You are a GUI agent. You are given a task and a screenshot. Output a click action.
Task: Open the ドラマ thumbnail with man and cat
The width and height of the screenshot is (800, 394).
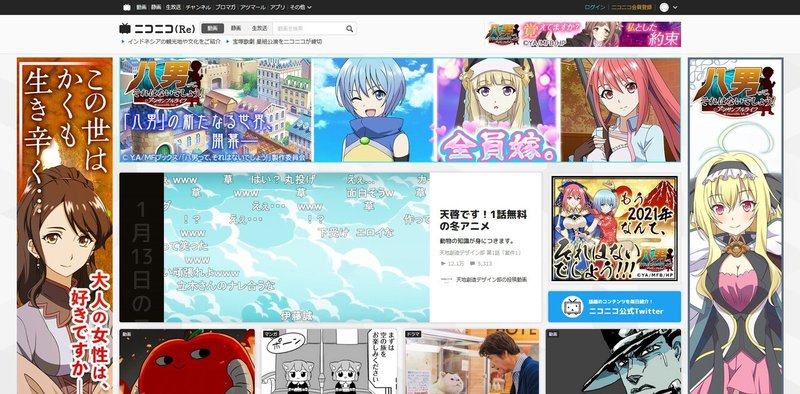471,361
